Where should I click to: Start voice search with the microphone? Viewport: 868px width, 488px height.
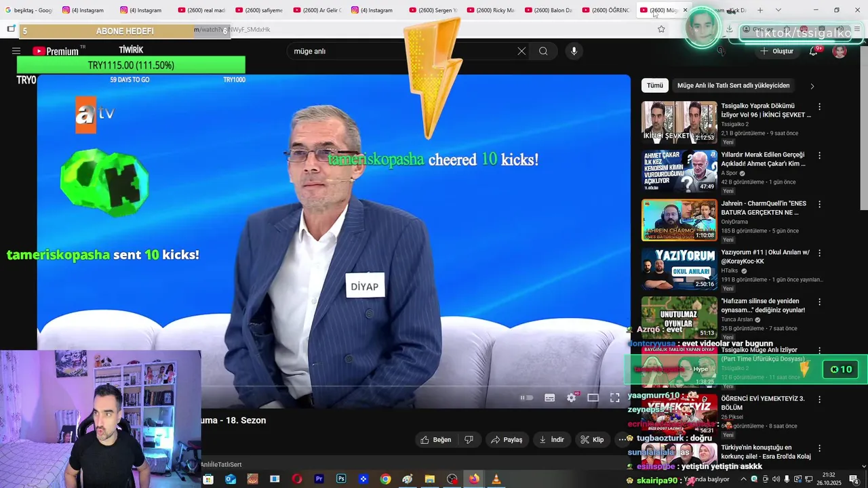tap(574, 51)
